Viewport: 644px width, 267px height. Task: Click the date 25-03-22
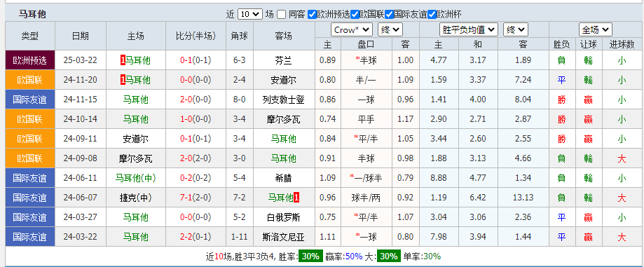coord(81,60)
